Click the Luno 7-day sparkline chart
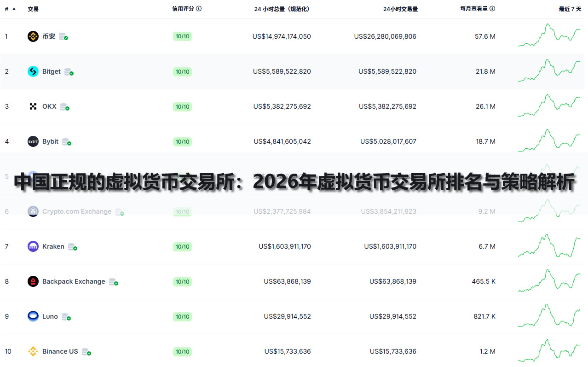Image resolution: width=588 pixels, height=367 pixels. tap(549, 315)
